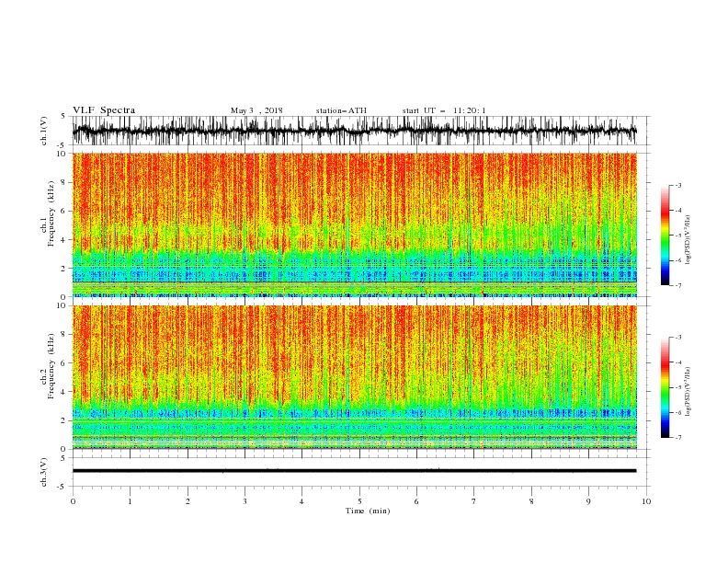Screen dimensions: 728x563
Task: Click time axis tick label "5"
Action: pos(359,501)
